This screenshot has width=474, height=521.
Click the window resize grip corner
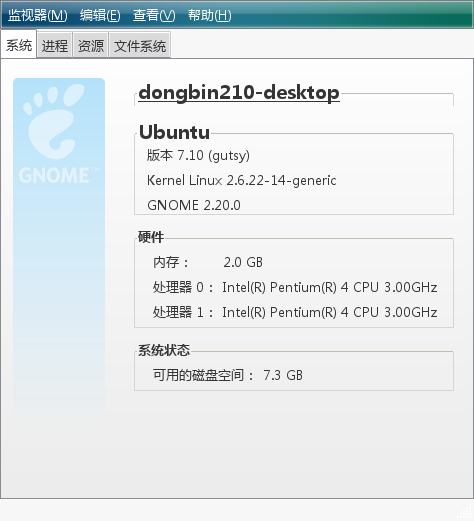click(466, 513)
